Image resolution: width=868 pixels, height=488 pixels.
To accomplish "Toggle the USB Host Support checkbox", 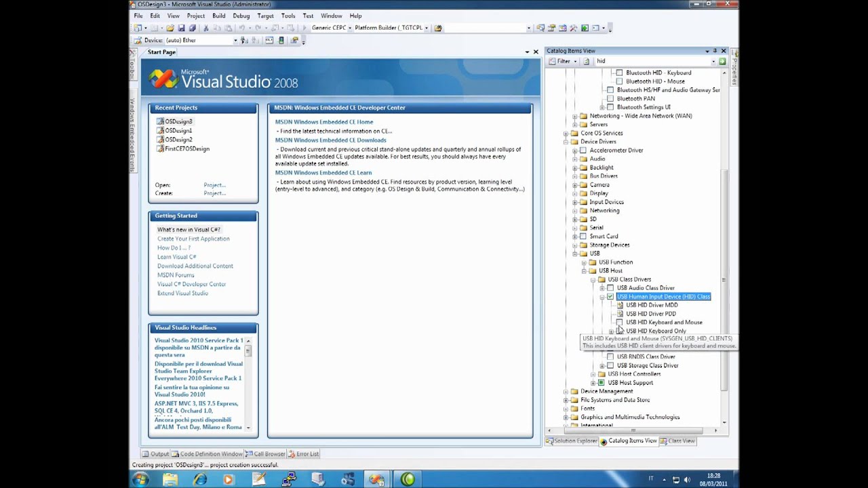I will 601,383.
